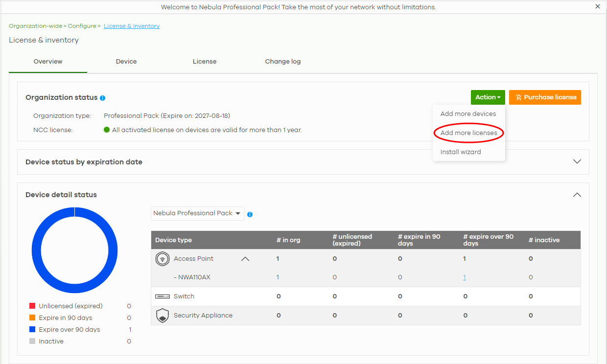Click the NWA110AX '# in org' count

pos(278,277)
